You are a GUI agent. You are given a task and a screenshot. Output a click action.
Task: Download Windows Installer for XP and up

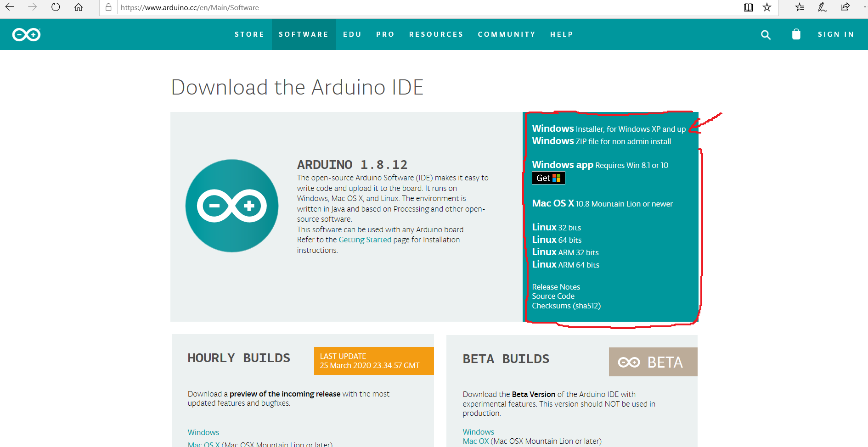click(609, 129)
